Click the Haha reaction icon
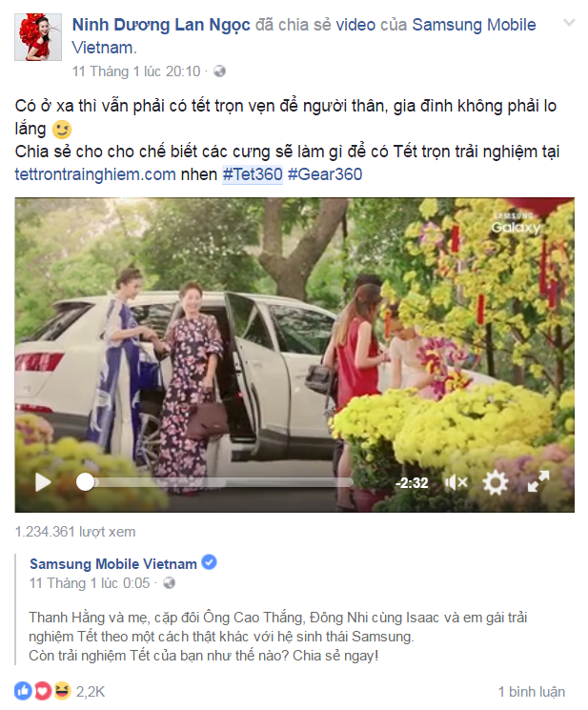588x710 pixels. click(62, 691)
